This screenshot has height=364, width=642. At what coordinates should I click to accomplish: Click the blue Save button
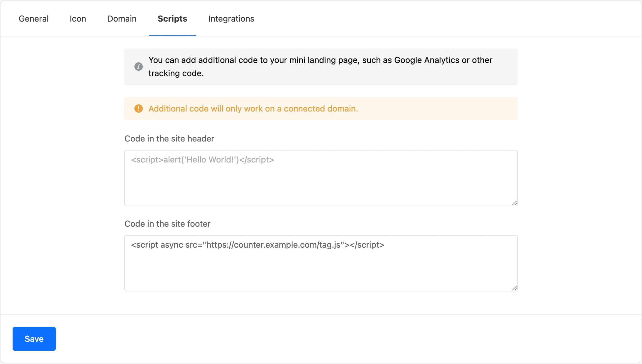tap(34, 339)
